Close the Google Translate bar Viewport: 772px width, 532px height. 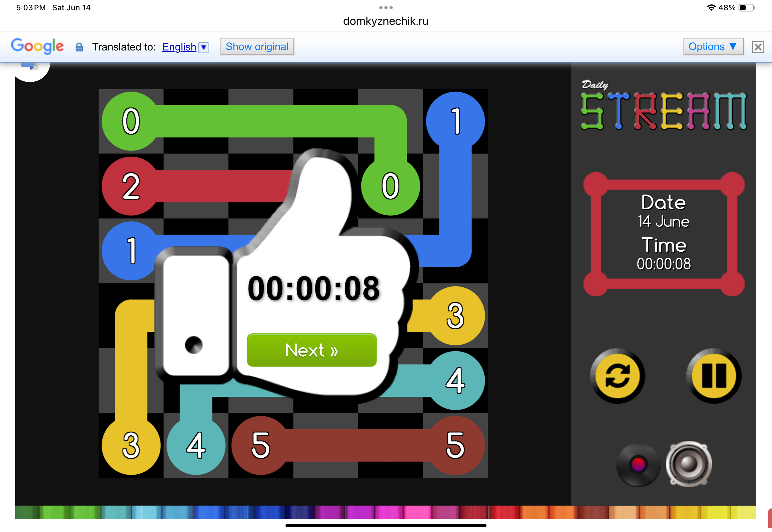pyautogui.click(x=758, y=47)
